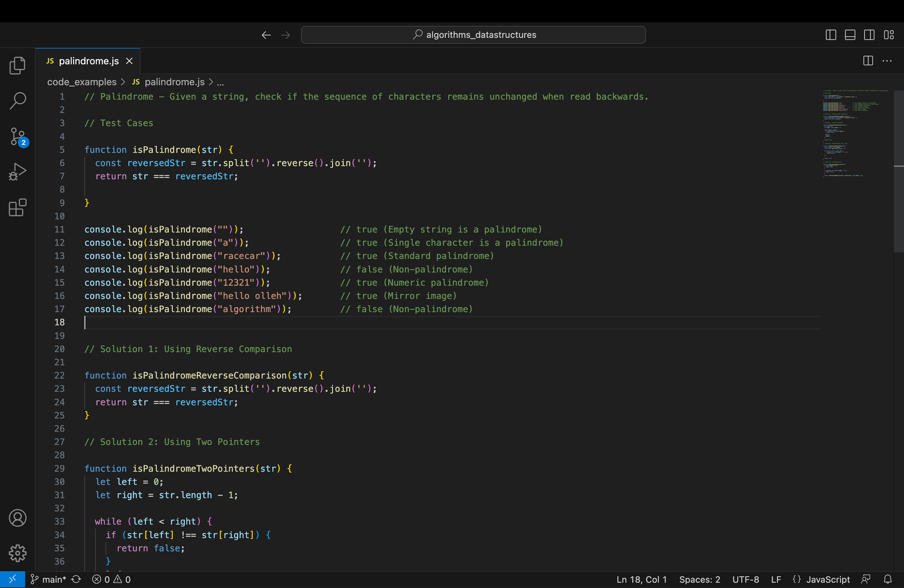The width and height of the screenshot is (904, 588).
Task: Open the editor More Actions menu
Action: (887, 61)
